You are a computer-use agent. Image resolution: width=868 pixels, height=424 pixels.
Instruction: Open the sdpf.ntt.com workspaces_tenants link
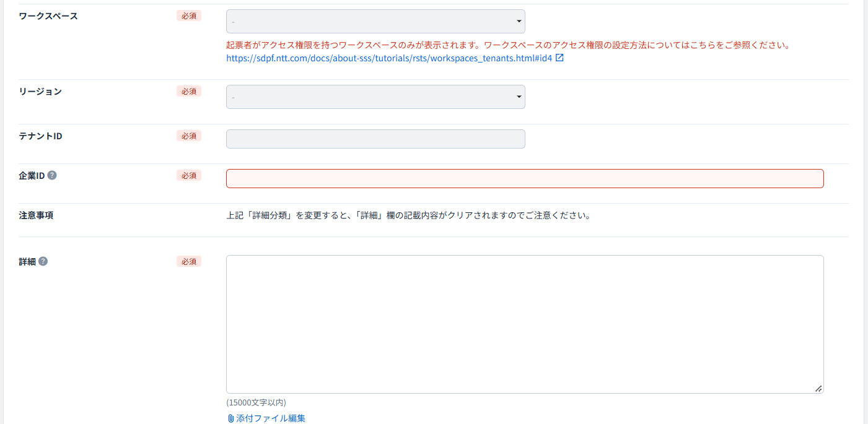coord(389,58)
